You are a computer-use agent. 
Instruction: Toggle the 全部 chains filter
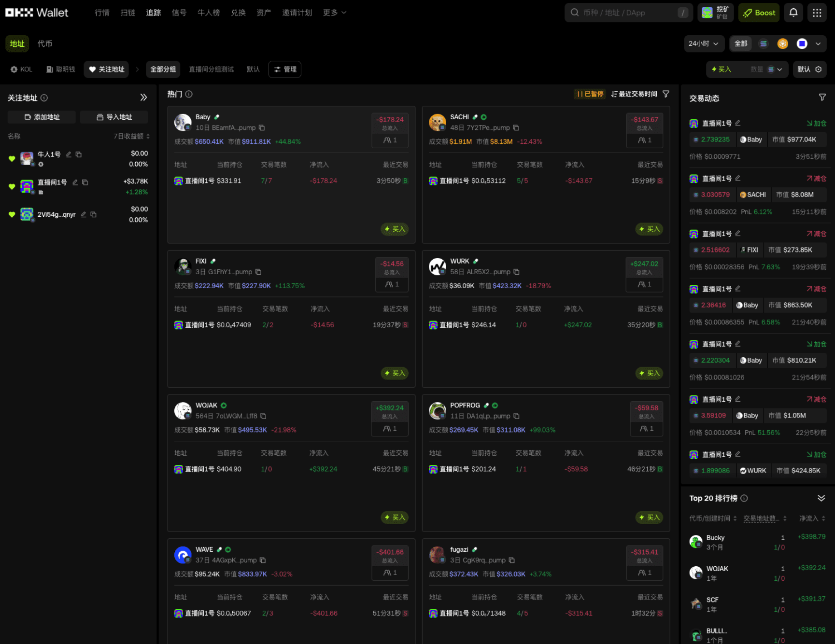click(x=741, y=44)
